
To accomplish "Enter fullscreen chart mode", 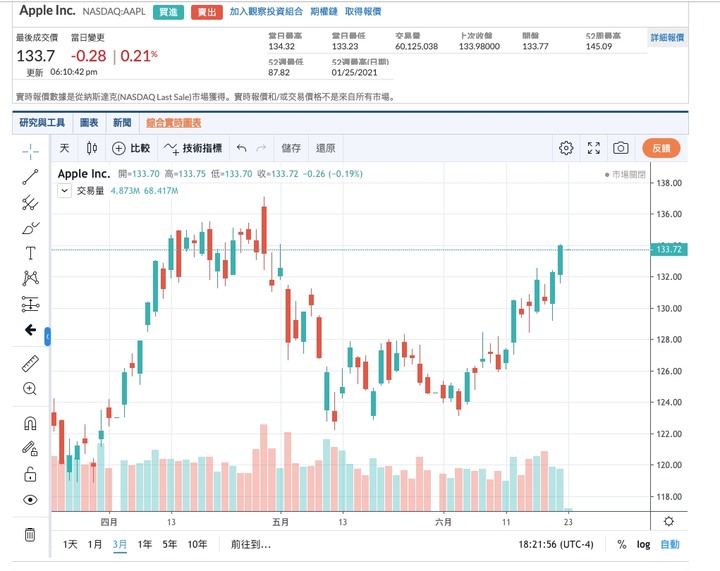I will pos(594,148).
